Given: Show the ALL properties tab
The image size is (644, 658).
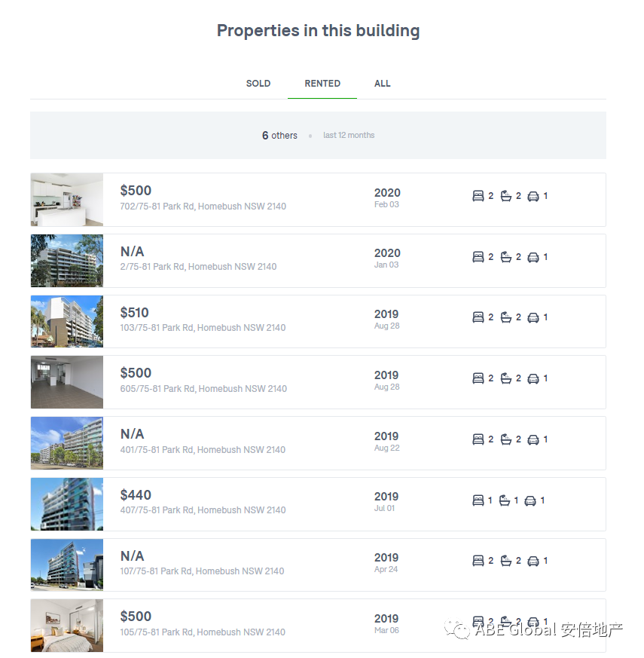Looking at the screenshot, I should [x=383, y=84].
